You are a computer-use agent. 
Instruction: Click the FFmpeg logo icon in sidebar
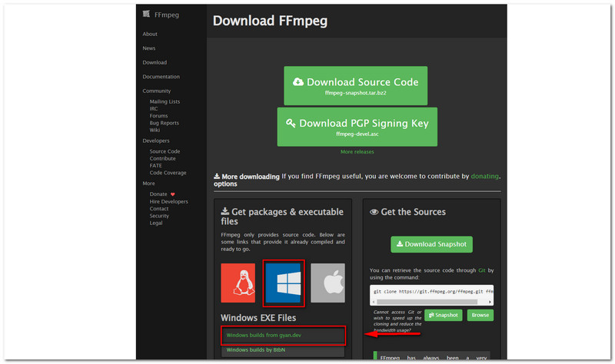(146, 15)
